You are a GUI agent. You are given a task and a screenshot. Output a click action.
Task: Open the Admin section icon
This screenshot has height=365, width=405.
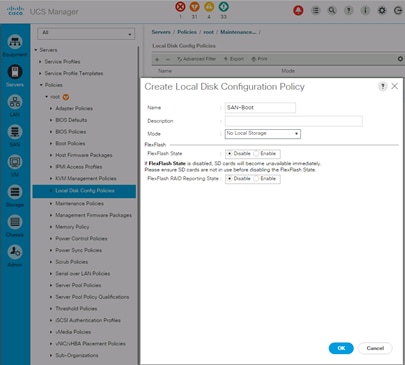15,252
